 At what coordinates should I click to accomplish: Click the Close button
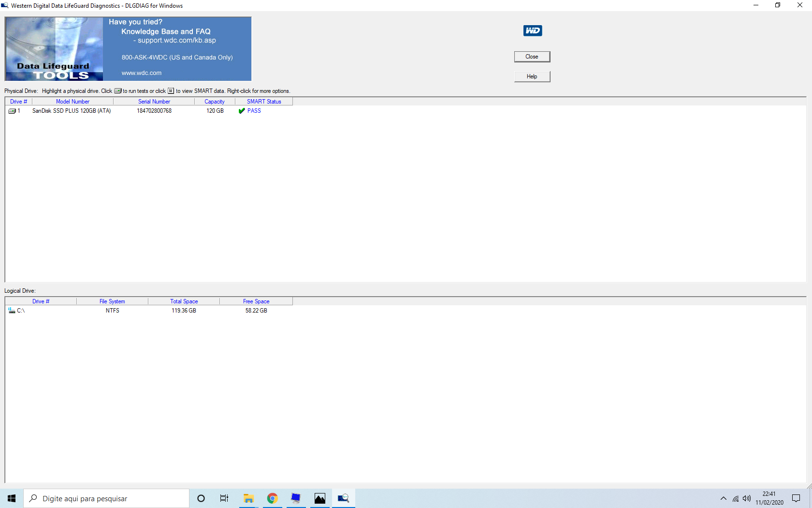(x=532, y=57)
